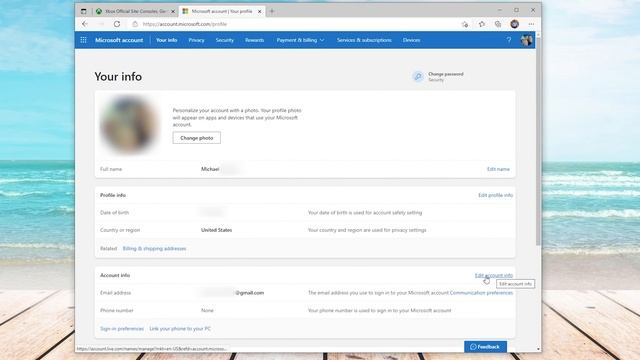Click the blurred profile photo
The image size is (640, 360).
pos(129,124)
